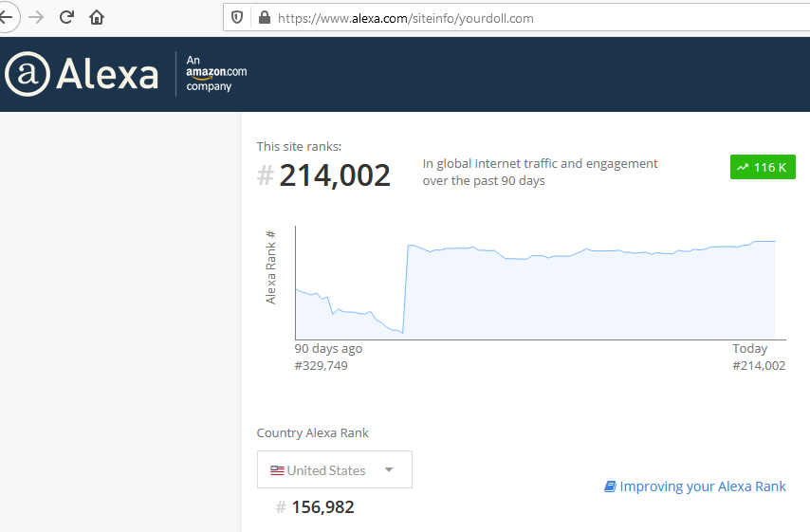Screen dimensions: 810x532
Task: Click the global rank 214,002 number
Action: tap(334, 175)
